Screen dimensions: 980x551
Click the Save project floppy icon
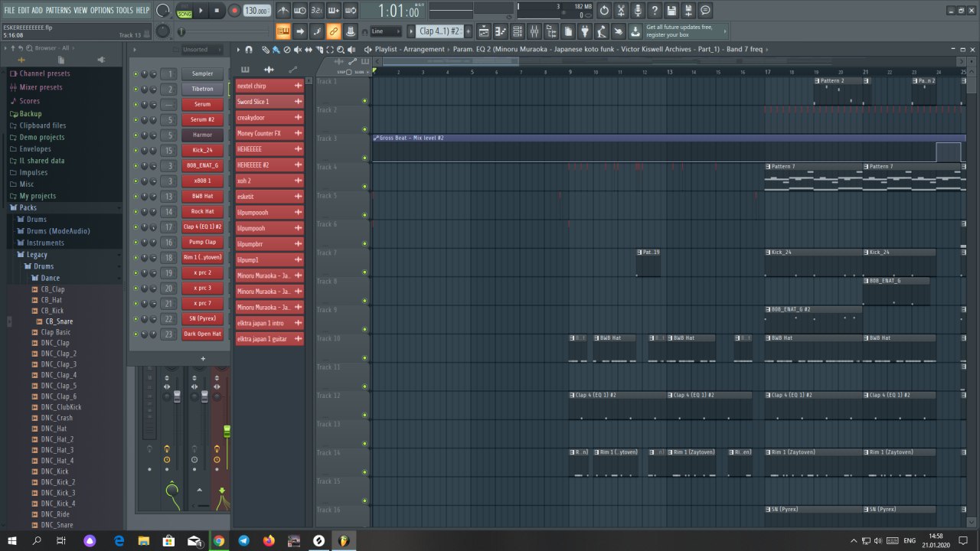pos(671,11)
